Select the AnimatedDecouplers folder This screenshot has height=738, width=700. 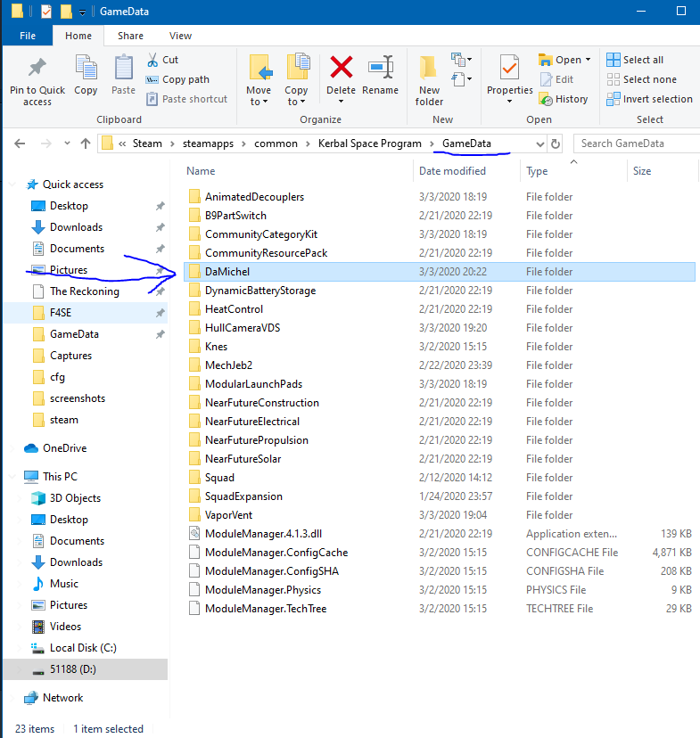pyautogui.click(x=255, y=197)
